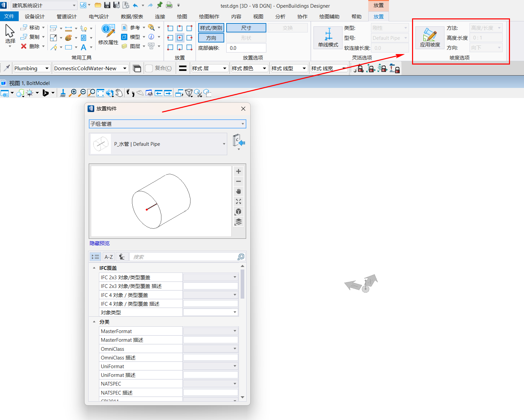The image size is (524, 420).
Task: Click the walk footprints tool
Action: (x=130, y=93)
